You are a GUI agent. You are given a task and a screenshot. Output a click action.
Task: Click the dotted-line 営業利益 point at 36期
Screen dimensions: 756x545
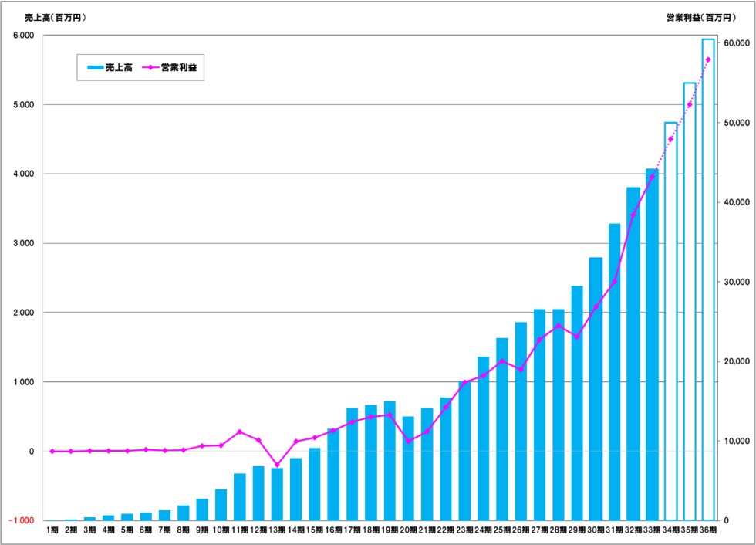pos(708,59)
